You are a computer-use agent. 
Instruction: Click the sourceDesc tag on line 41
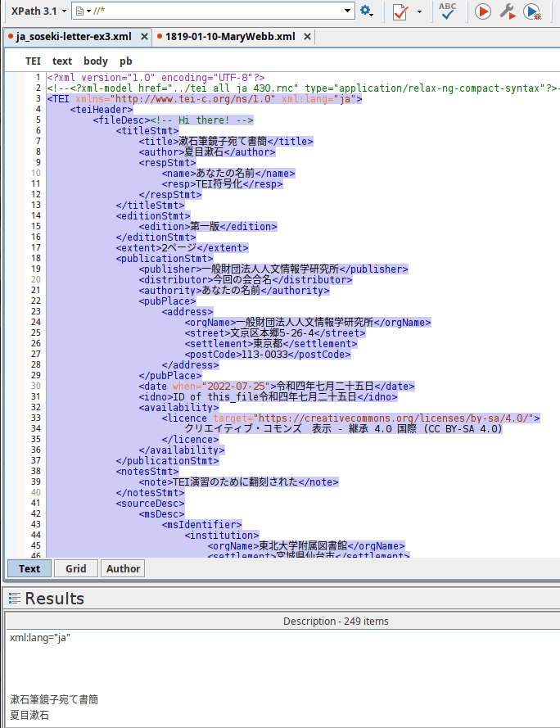(151, 504)
